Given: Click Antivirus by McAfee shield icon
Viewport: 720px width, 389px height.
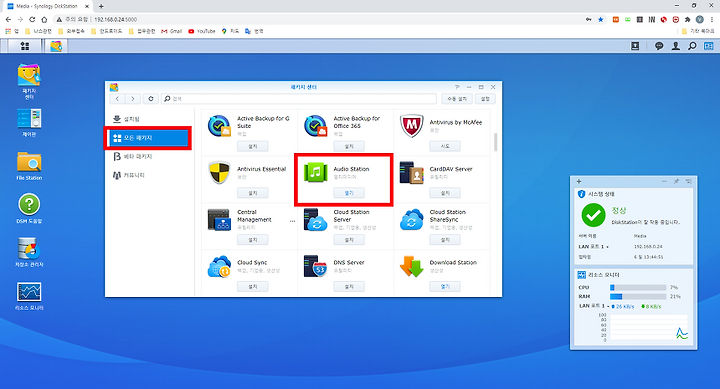Looking at the screenshot, I should 411,126.
